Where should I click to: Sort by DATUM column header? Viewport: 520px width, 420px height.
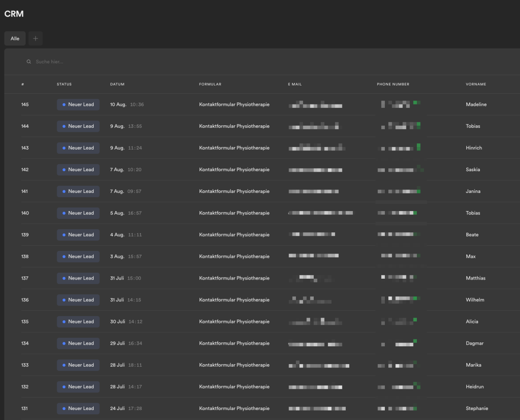pyautogui.click(x=117, y=84)
